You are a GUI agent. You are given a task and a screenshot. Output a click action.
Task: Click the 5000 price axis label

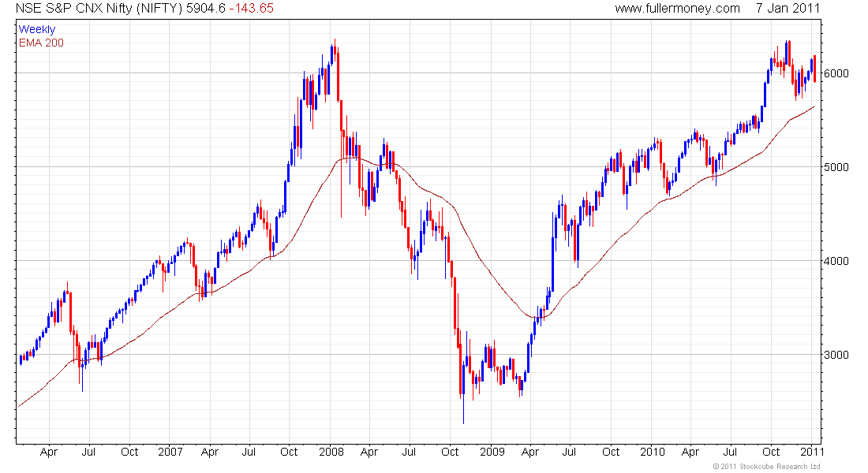pyautogui.click(x=836, y=167)
